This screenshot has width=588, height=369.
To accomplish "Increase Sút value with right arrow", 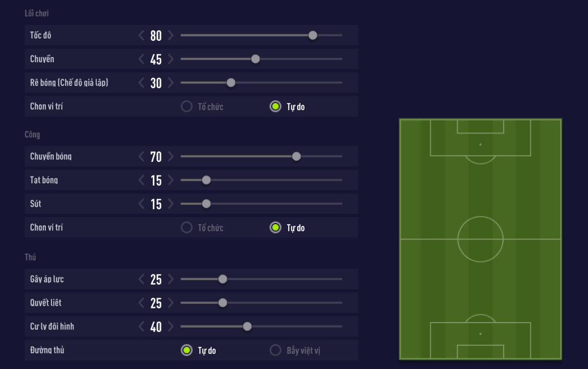I will click(x=171, y=204).
